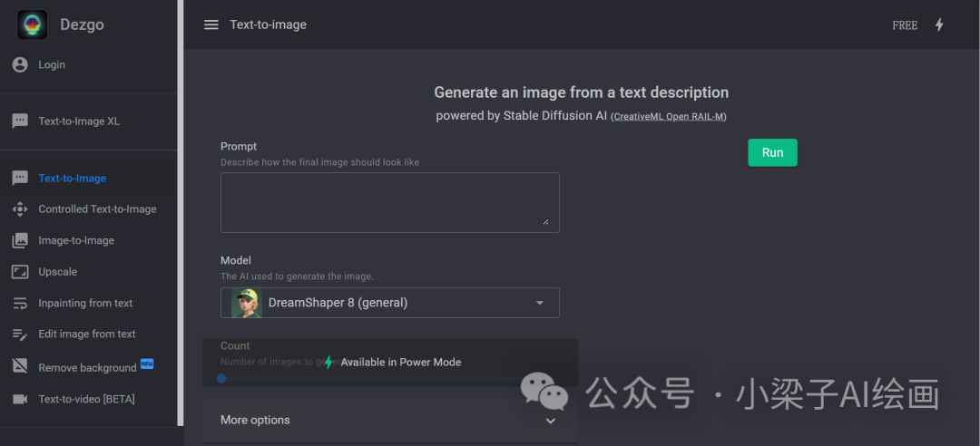Click the model dropdown arrow
Image resolution: width=980 pixels, height=446 pixels.
tap(540, 303)
